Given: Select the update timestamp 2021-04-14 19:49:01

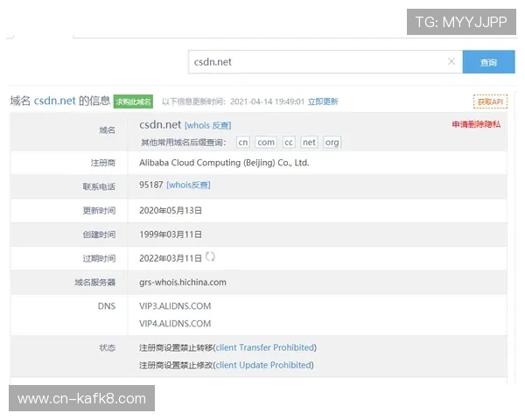Looking at the screenshot, I should point(267,101).
